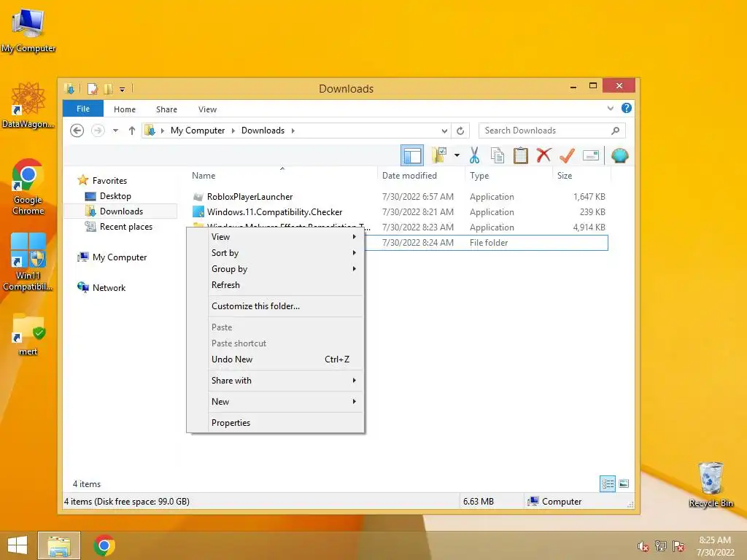Open the folder options dropdown arrow

457,155
